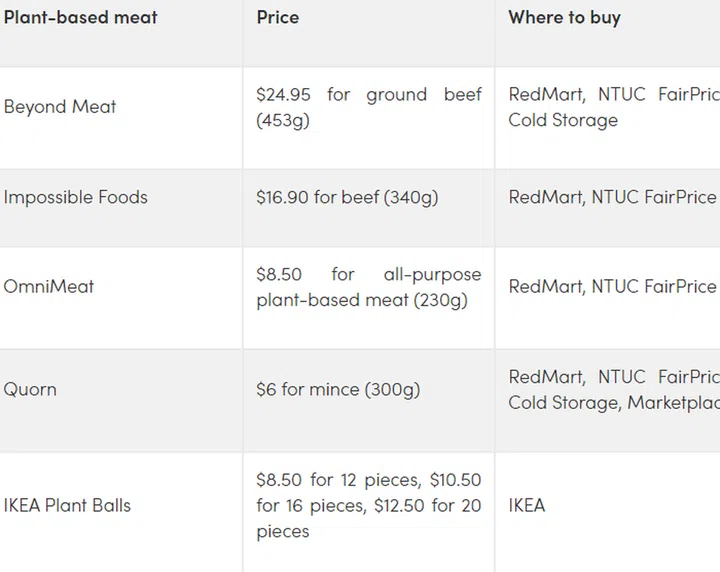Click the Impossible Foods where-to-buy cell
Image resolution: width=720 pixels, height=572 pixels.
(612, 197)
